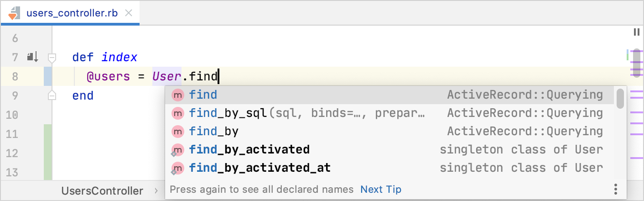Click the gutter navigation icon on line 7
Viewport: 644px width, 201px height.
(31, 57)
